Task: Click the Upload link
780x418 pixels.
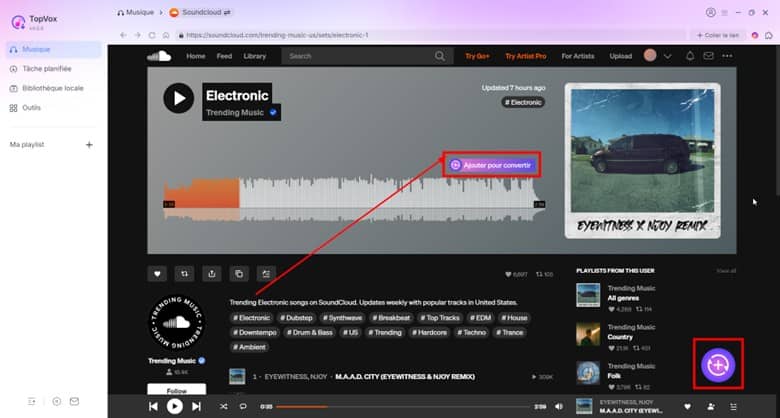Action: tap(621, 56)
